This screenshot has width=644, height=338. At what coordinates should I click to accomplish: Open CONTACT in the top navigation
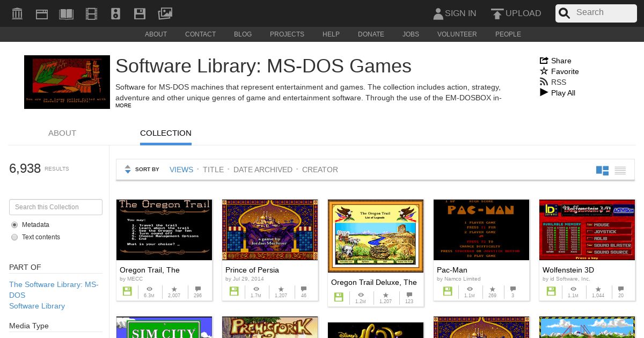coord(200,34)
